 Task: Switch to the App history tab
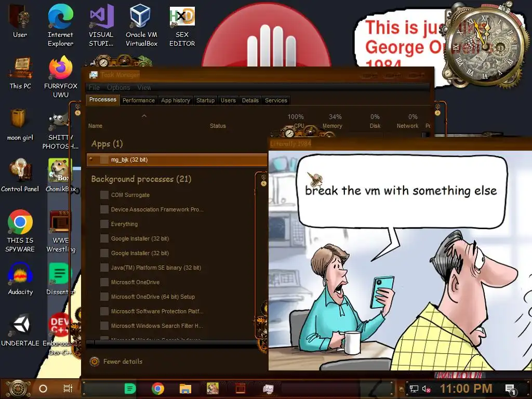(x=176, y=100)
